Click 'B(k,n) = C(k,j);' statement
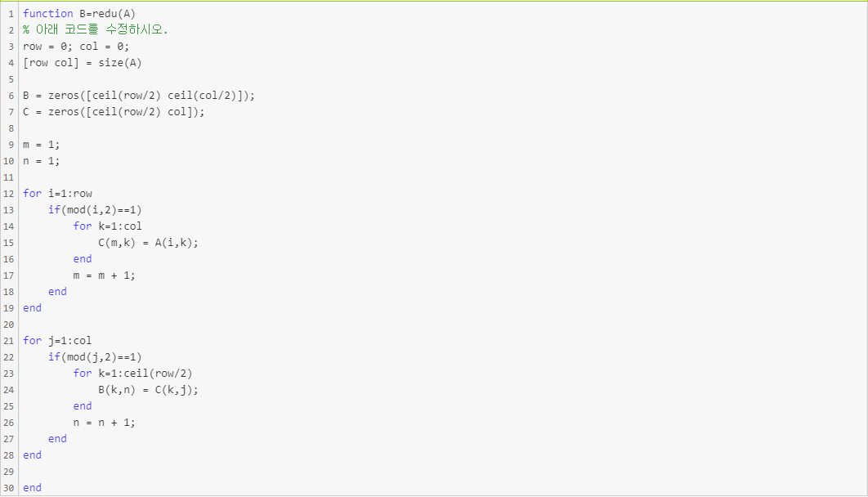Image resolution: width=868 pixels, height=497 pixels. click(149, 390)
